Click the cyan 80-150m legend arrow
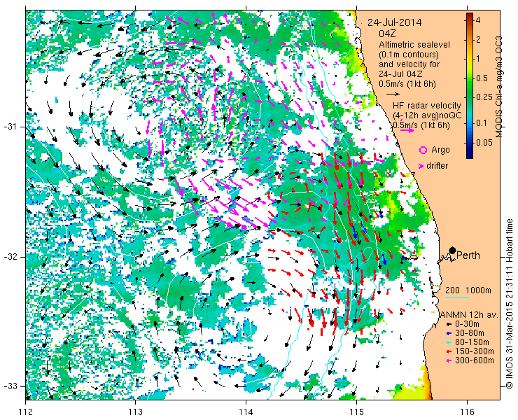 pyautogui.click(x=448, y=342)
